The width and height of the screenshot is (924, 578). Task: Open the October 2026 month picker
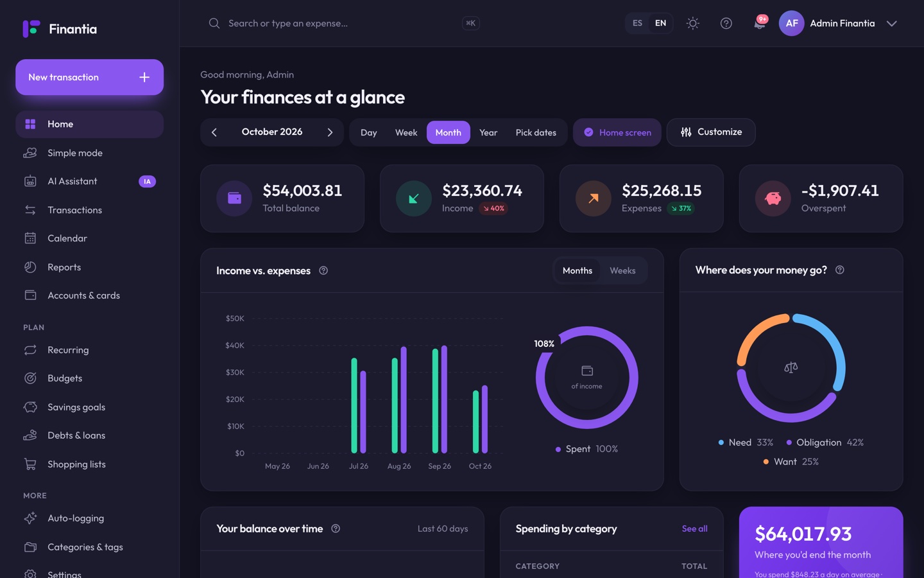tap(272, 132)
